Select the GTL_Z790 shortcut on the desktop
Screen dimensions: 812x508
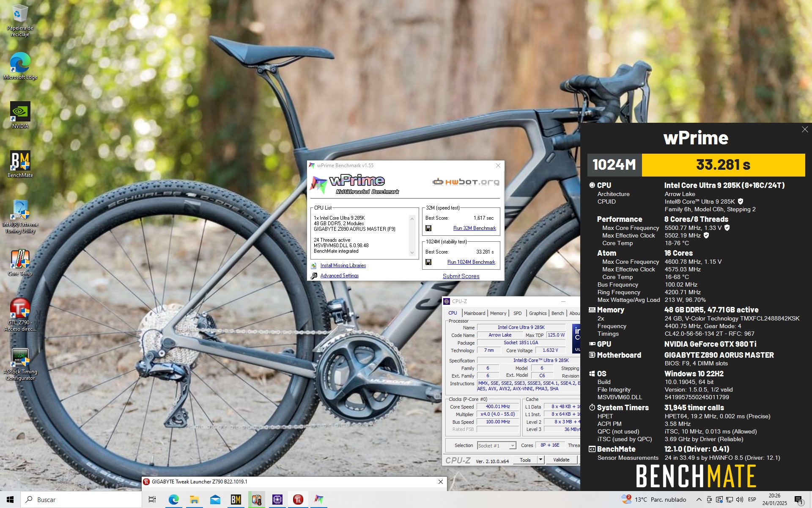tap(20, 315)
